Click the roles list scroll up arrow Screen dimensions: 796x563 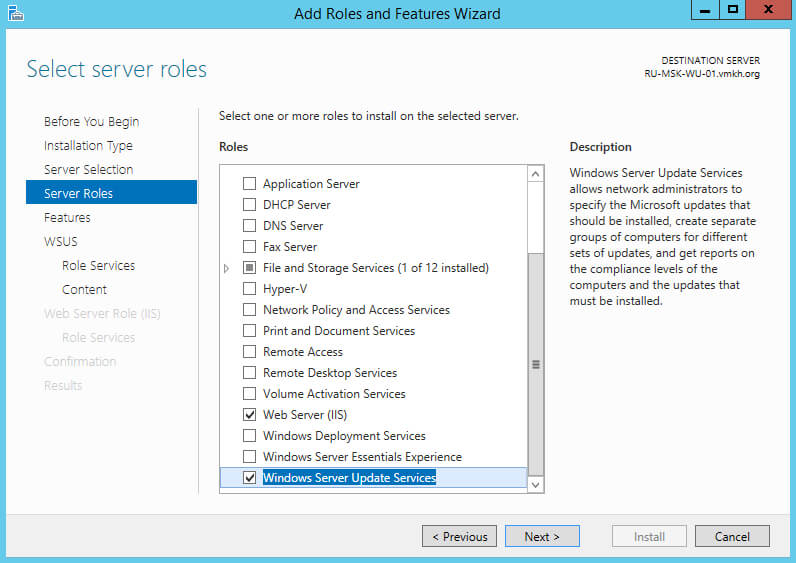[536, 174]
